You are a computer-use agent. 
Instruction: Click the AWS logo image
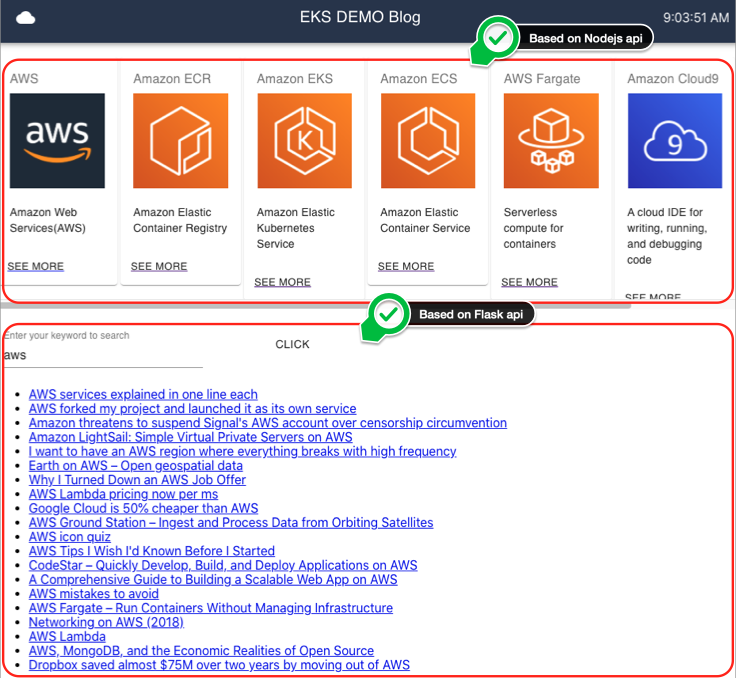pos(57,140)
